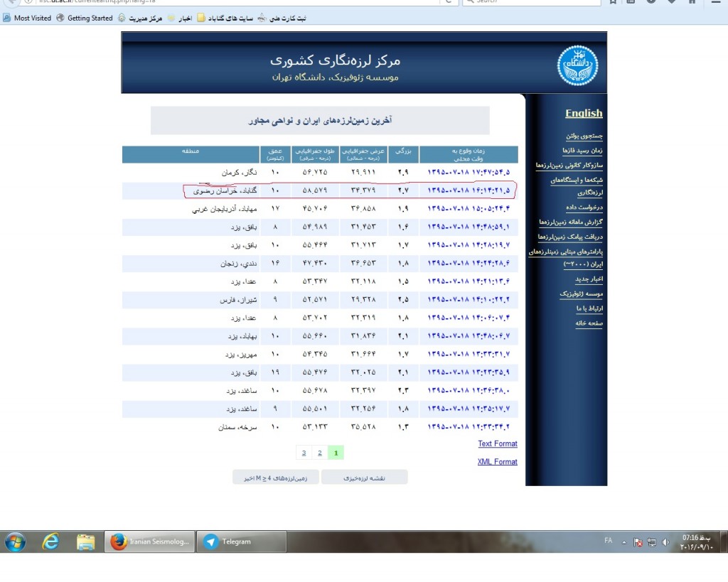The height and width of the screenshot is (582, 728).
Task: Click the volume speaker tray icon
Action: click(665, 542)
